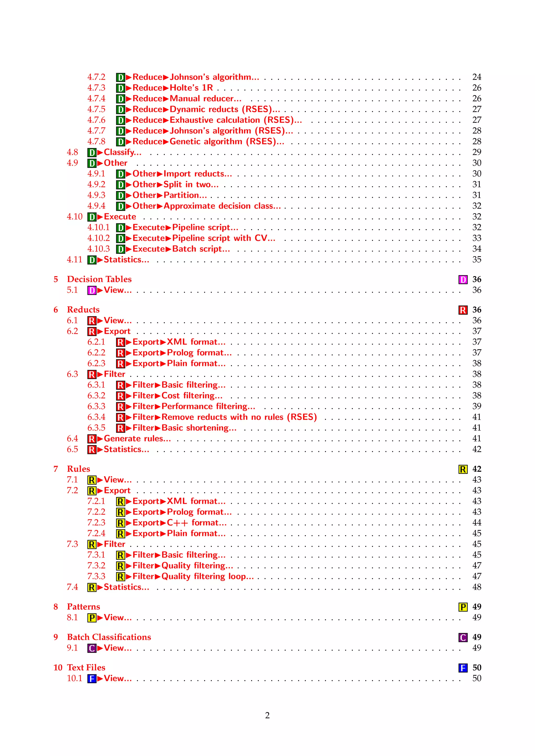The height and width of the screenshot is (756, 535).
Task: Click yellow P icon beside Patterns heading
Action: [x=463, y=607]
